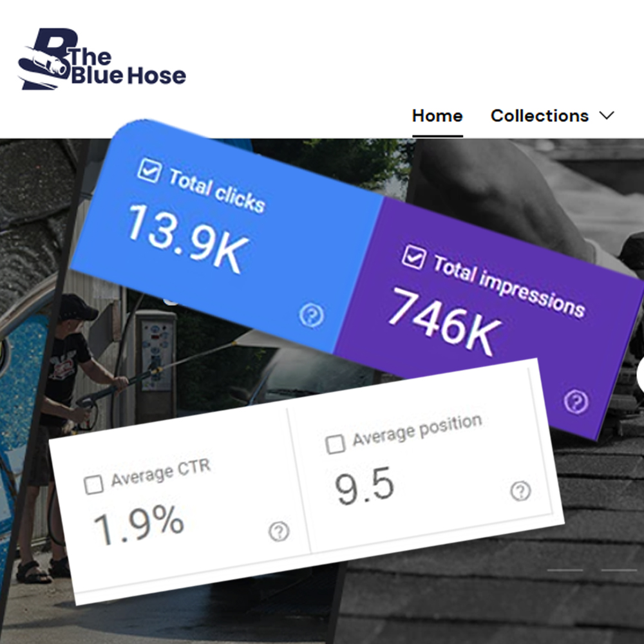Select the 9.5 average position value
The height and width of the screenshot is (644, 644).
[365, 486]
